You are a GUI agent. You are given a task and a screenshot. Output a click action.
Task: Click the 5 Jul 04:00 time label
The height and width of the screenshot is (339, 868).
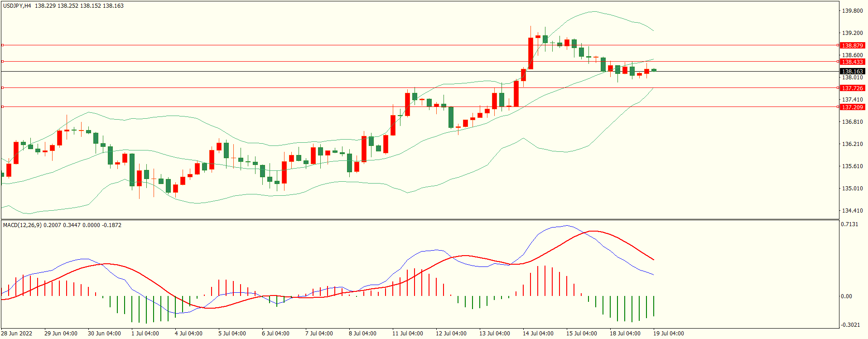pyautogui.click(x=232, y=334)
